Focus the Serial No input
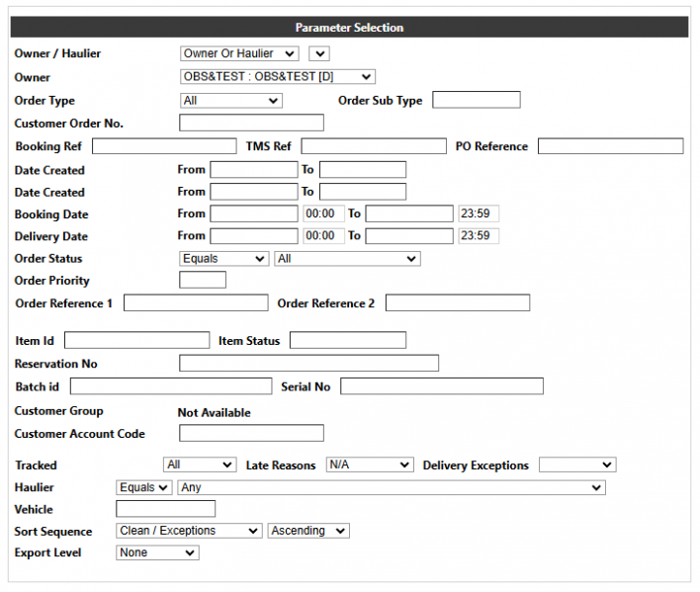 [442, 386]
